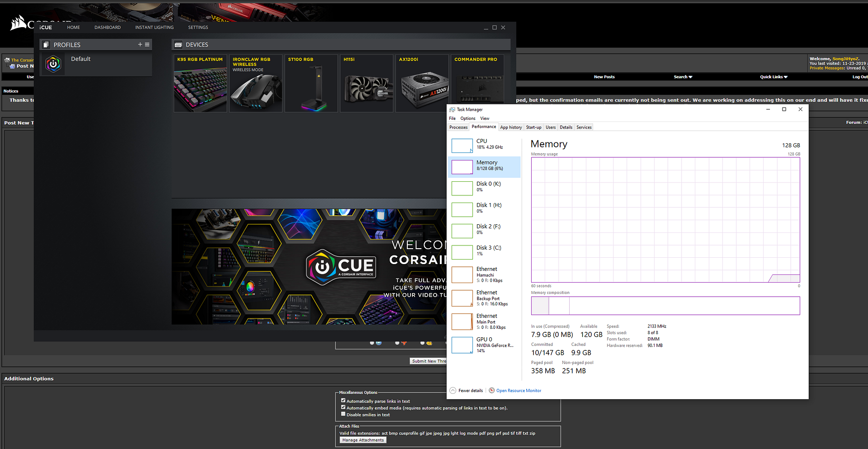Switch to iCUE Dashboard tab
This screenshot has width=868, height=449.
tap(108, 28)
